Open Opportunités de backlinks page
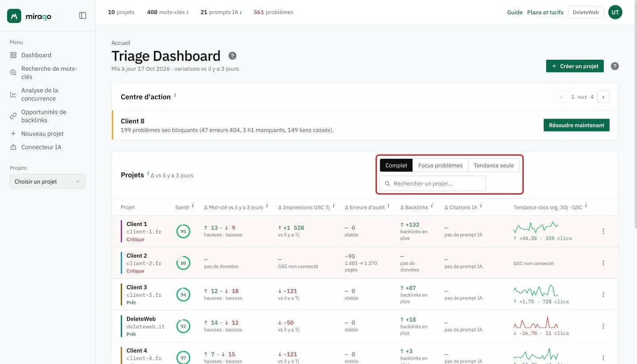Image resolution: width=637 pixels, height=364 pixels. coord(47,116)
